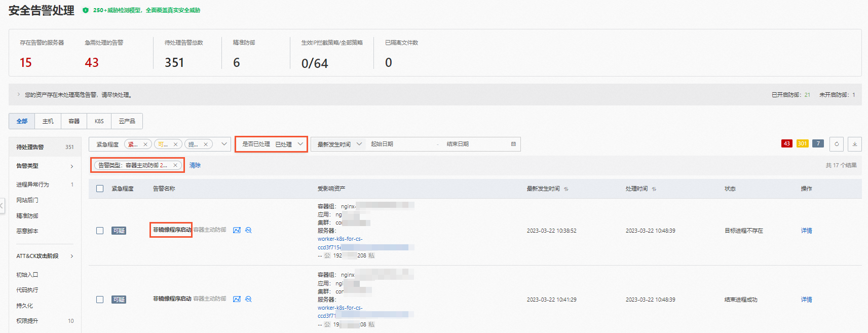Screen dimensions: 868x333
Task: Collapse the left side panel handle
Action: (x=2, y=205)
